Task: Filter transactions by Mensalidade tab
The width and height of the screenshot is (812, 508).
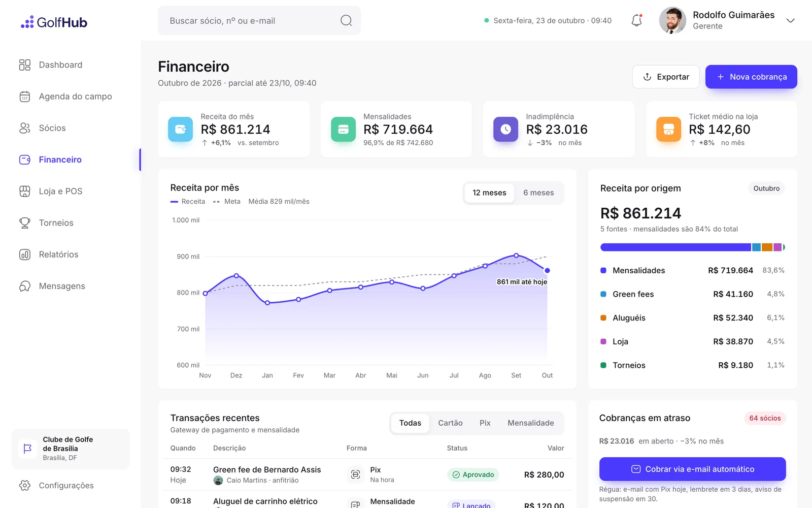Action: (531, 423)
